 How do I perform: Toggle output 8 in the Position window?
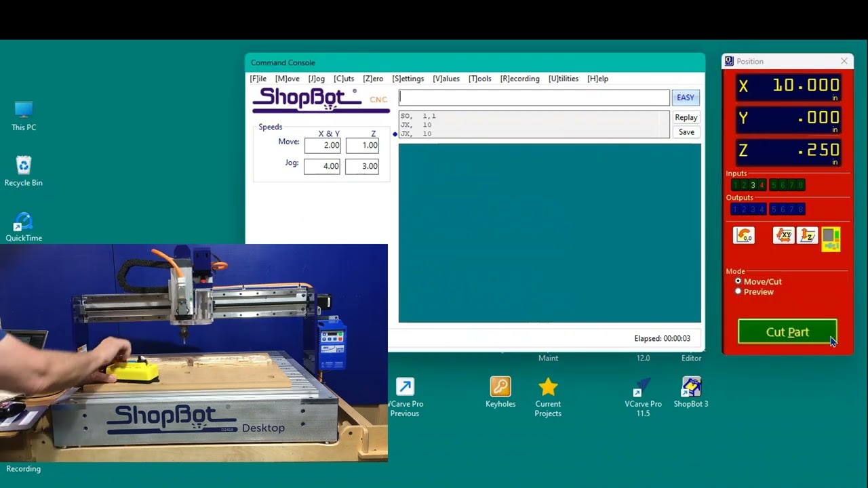coord(801,209)
